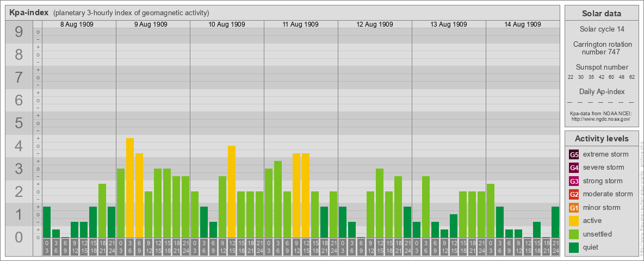Select the dark green quiet level swatch
644x261 pixels.
pyautogui.click(x=574, y=247)
